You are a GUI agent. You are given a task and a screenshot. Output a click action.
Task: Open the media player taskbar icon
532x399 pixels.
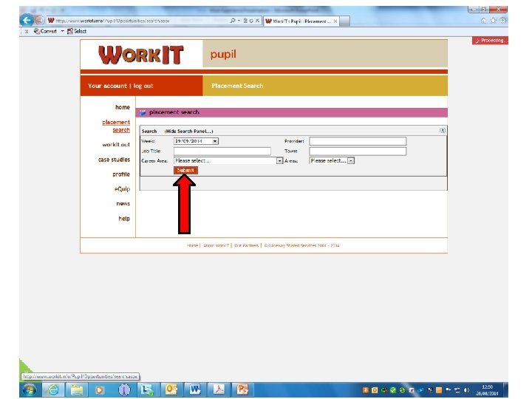[x=100, y=389]
